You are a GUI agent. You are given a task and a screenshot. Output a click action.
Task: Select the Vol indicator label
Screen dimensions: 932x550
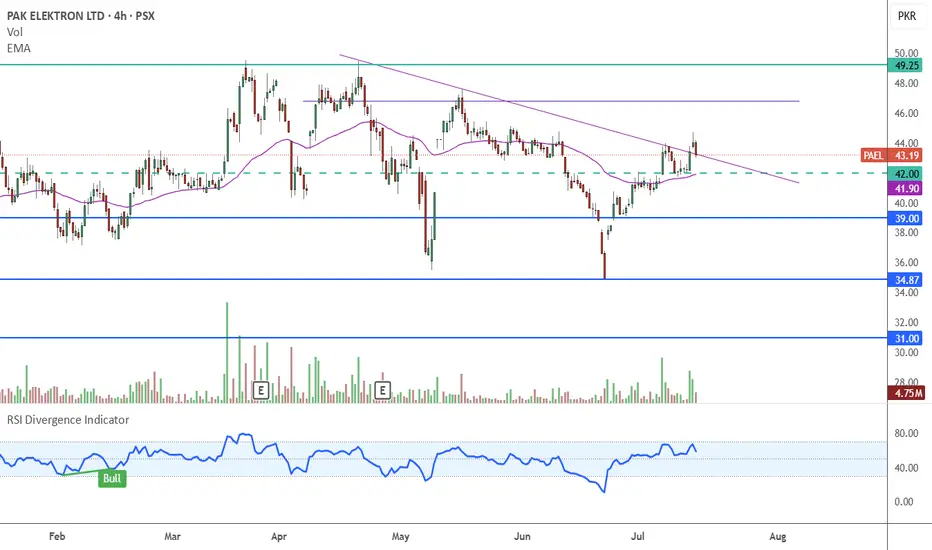[15, 32]
